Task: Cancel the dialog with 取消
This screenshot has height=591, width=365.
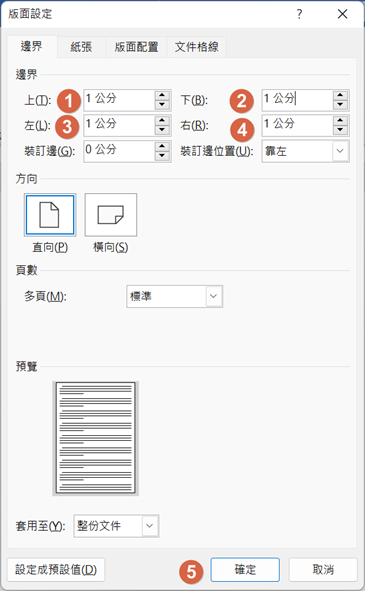Action: coord(323,570)
